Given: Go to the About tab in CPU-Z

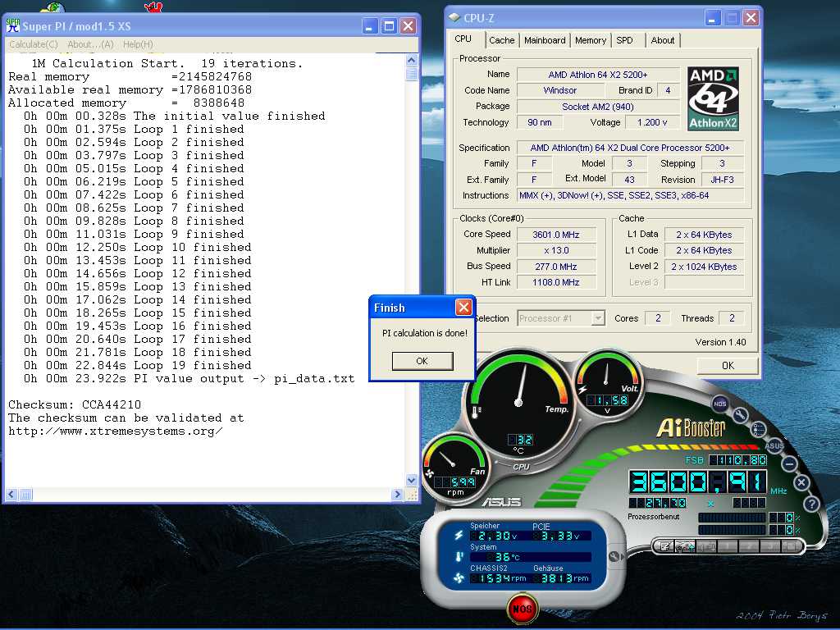Looking at the screenshot, I should coord(663,40).
